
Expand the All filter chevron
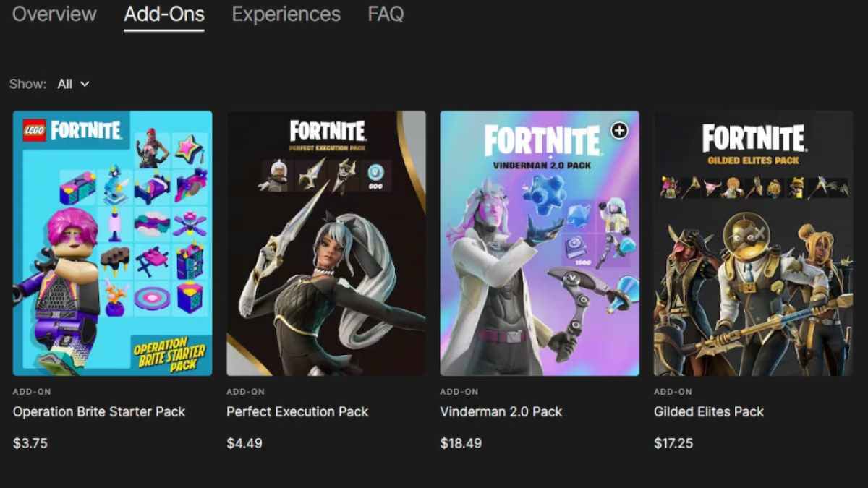(85, 84)
